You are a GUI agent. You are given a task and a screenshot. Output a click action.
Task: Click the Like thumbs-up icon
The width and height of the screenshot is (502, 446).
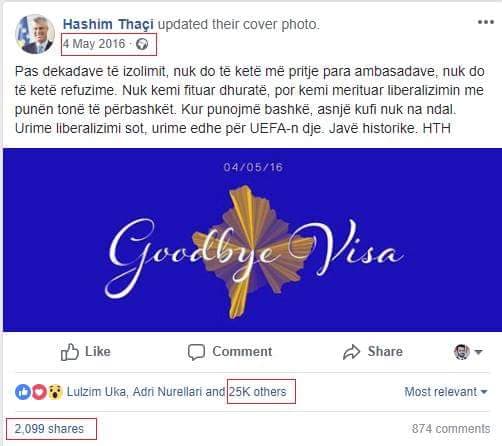click(x=69, y=352)
